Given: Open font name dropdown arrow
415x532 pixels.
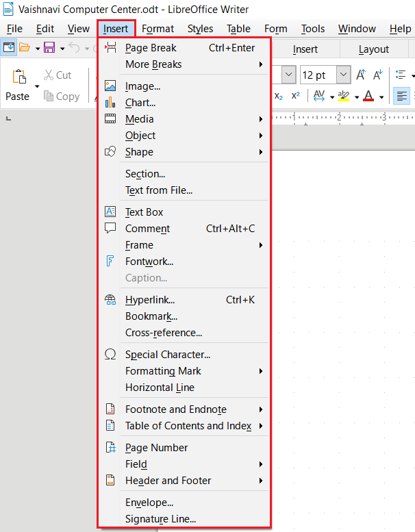Looking at the screenshot, I should pyautogui.click(x=288, y=75).
